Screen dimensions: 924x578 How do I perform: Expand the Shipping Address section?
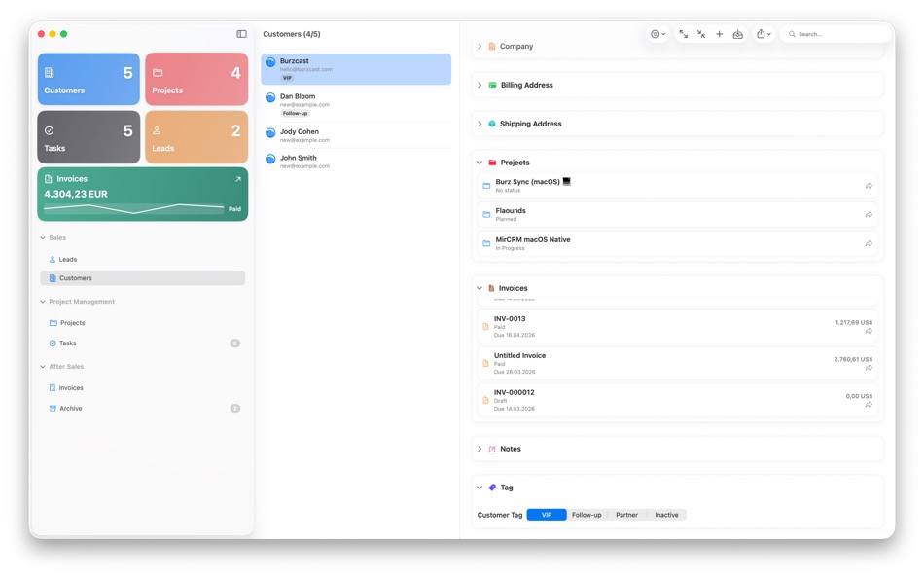coord(480,124)
